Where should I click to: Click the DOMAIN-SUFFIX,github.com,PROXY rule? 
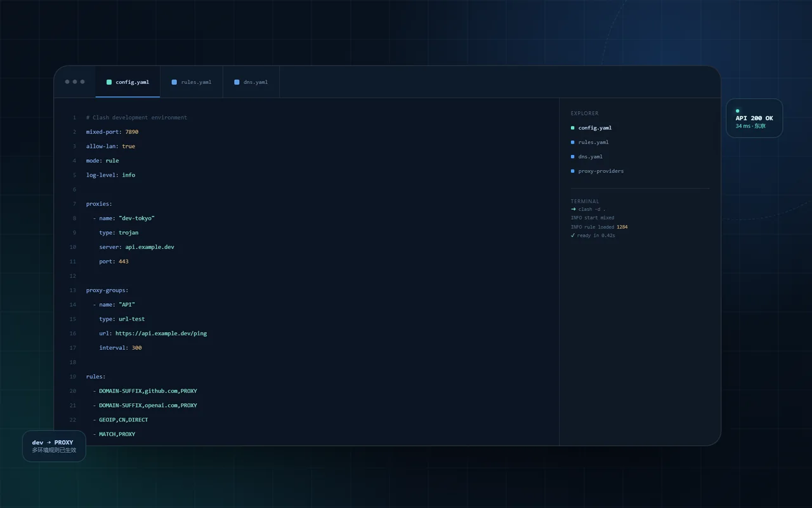145,391
